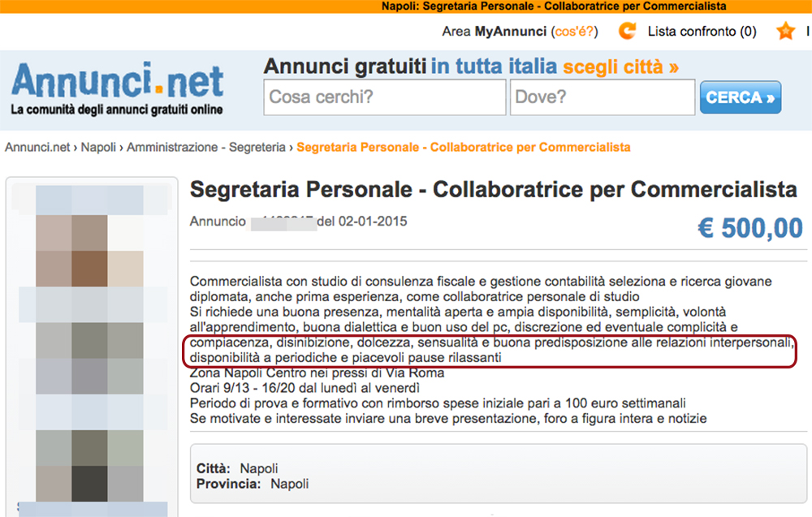Image resolution: width=812 pixels, height=517 pixels.
Task: Go to Napoli breadcrumb
Action: [x=98, y=148]
